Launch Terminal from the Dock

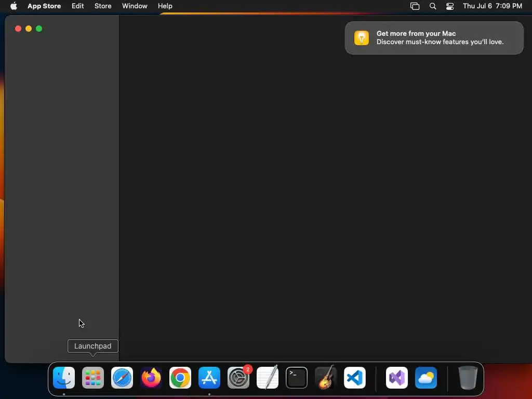point(297,378)
